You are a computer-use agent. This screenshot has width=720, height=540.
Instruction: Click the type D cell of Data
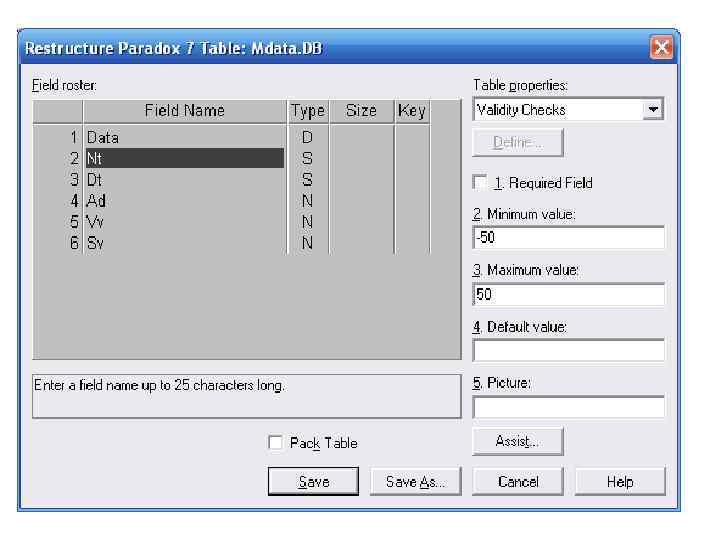pos(308,137)
